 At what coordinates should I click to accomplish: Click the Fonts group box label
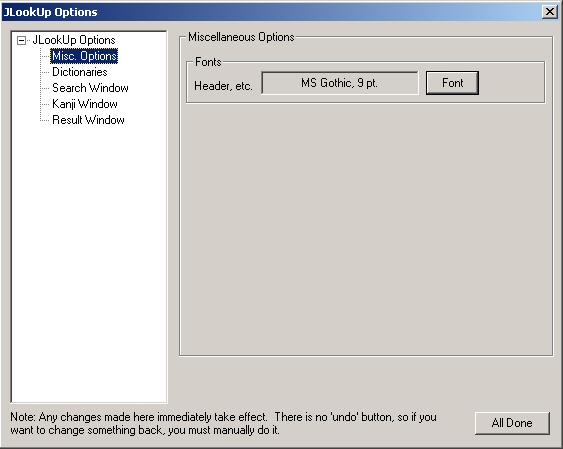click(208, 62)
